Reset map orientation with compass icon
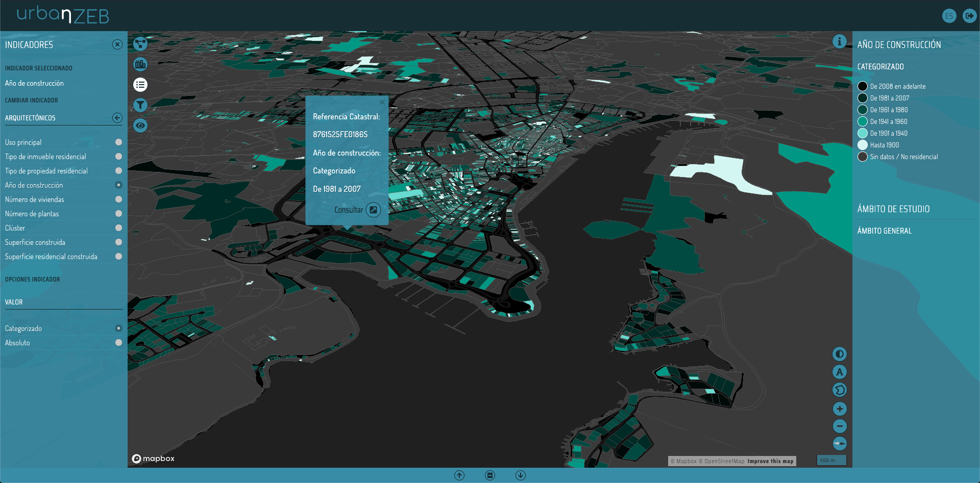Screen dimensions: 980x483 pyautogui.click(x=840, y=443)
